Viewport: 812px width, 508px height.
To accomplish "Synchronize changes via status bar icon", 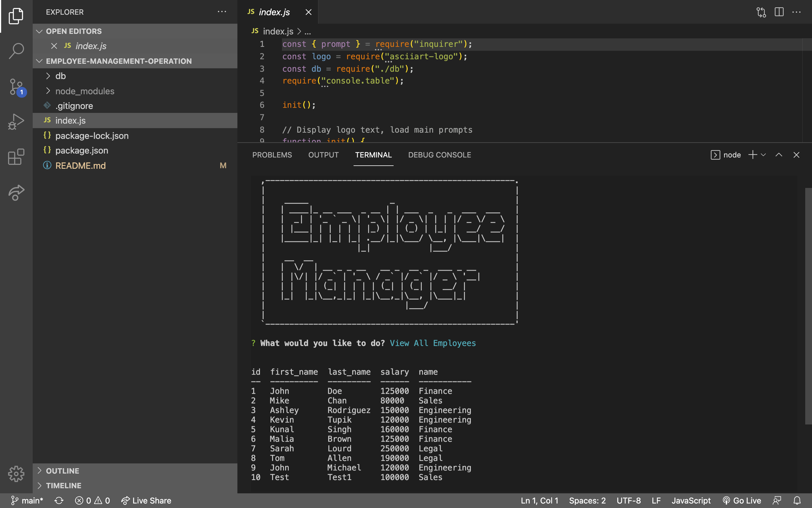I will (59, 501).
